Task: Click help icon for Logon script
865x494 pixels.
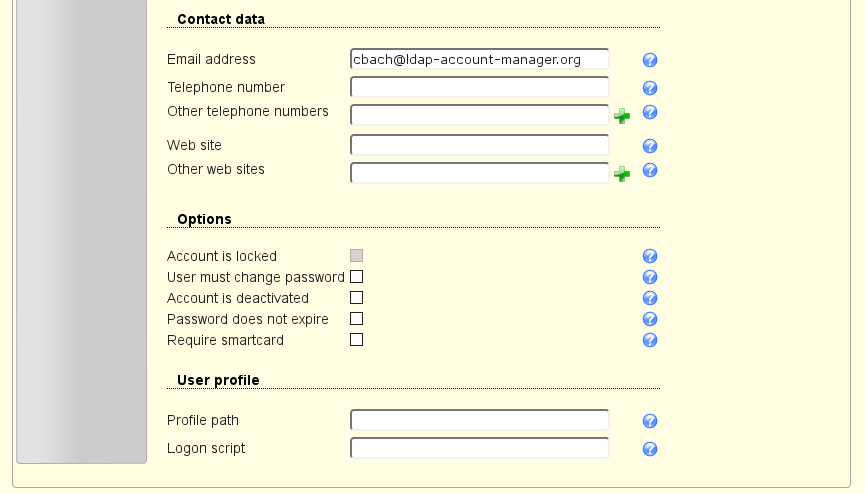Action: coord(650,449)
